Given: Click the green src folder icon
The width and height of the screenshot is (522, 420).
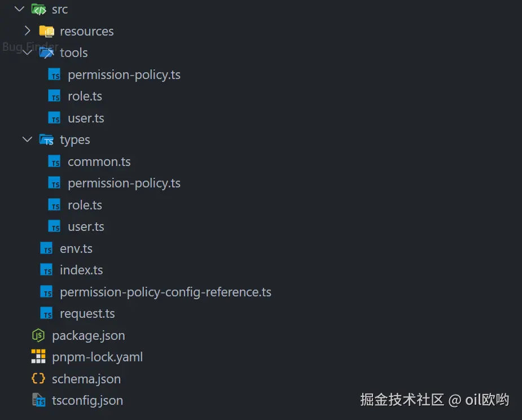Looking at the screenshot, I should tap(38, 10).
